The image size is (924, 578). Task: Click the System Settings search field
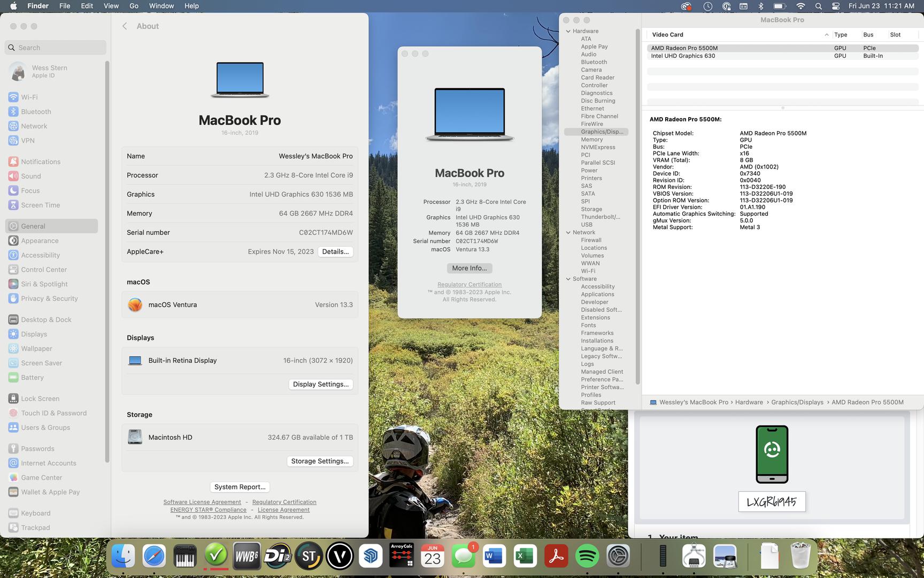pyautogui.click(x=56, y=48)
